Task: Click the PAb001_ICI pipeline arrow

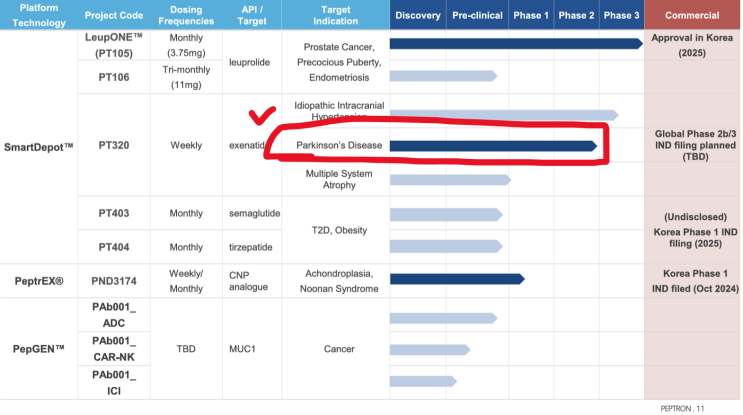Action: click(x=423, y=381)
